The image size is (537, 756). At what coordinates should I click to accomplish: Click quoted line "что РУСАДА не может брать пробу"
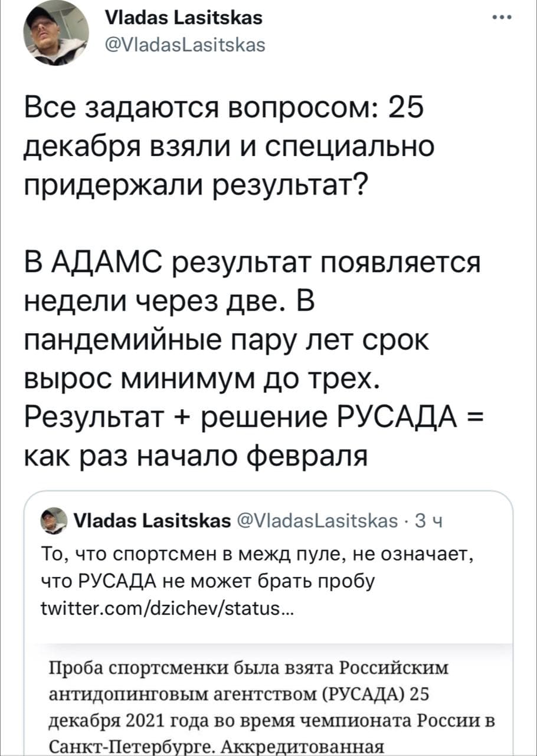[x=209, y=581]
